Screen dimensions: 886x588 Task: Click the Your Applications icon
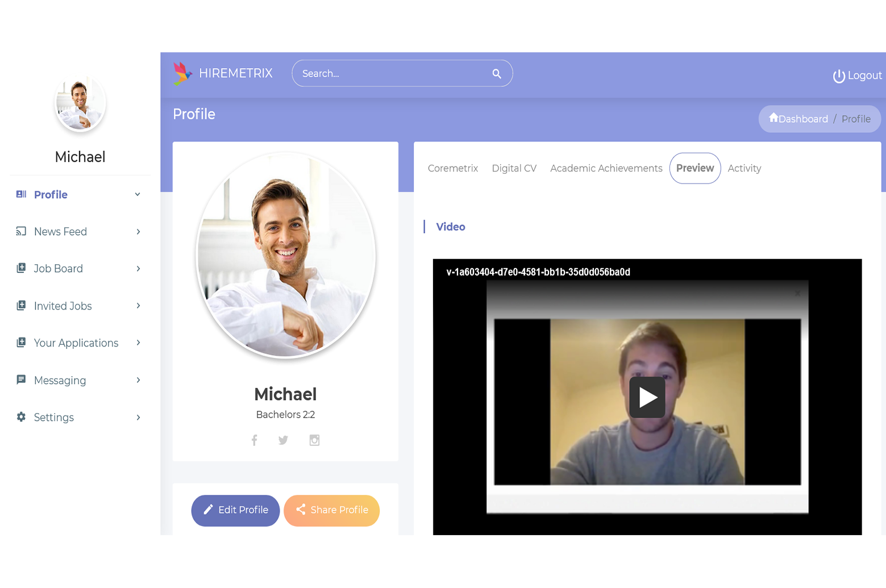click(21, 343)
